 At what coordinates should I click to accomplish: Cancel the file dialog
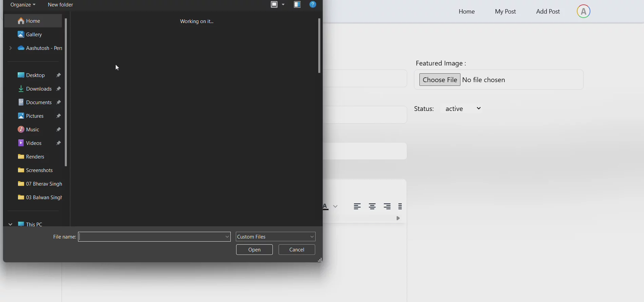click(297, 250)
